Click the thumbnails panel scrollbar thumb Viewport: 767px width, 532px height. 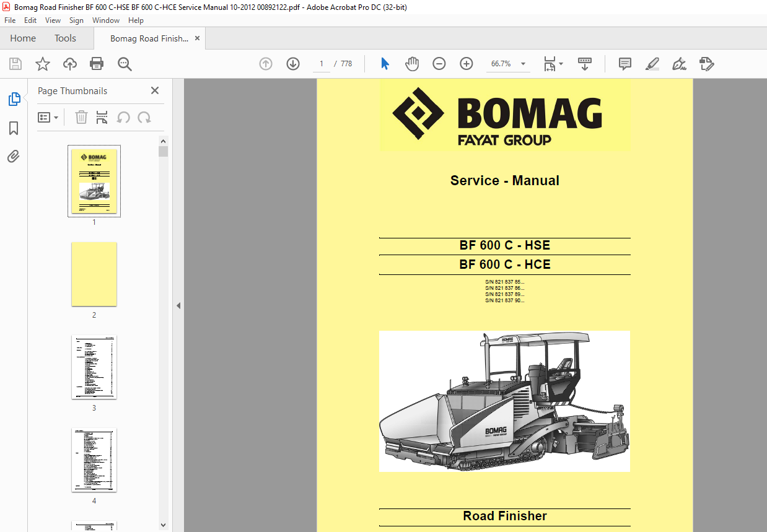164,152
